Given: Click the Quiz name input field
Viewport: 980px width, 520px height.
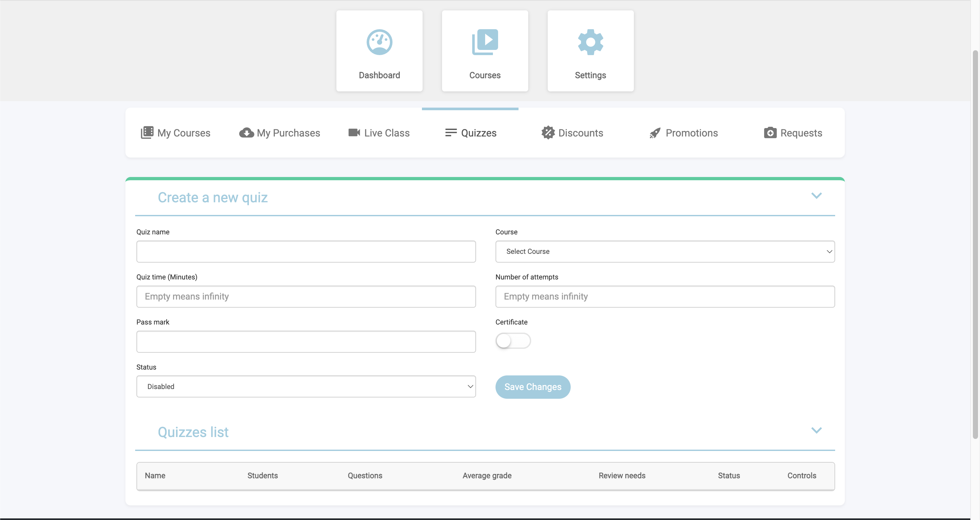Looking at the screenshot, I should point(306,251).
